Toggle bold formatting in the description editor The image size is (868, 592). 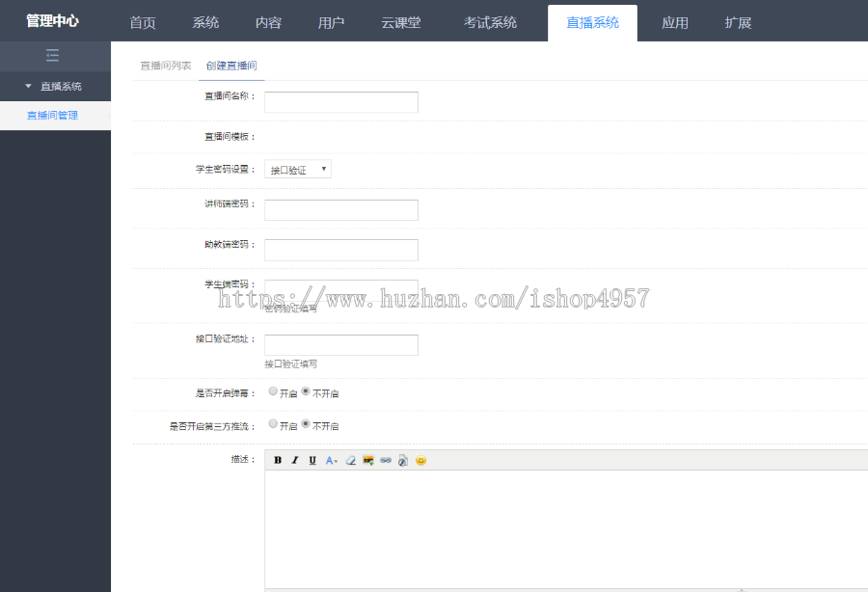coord(278,460)
